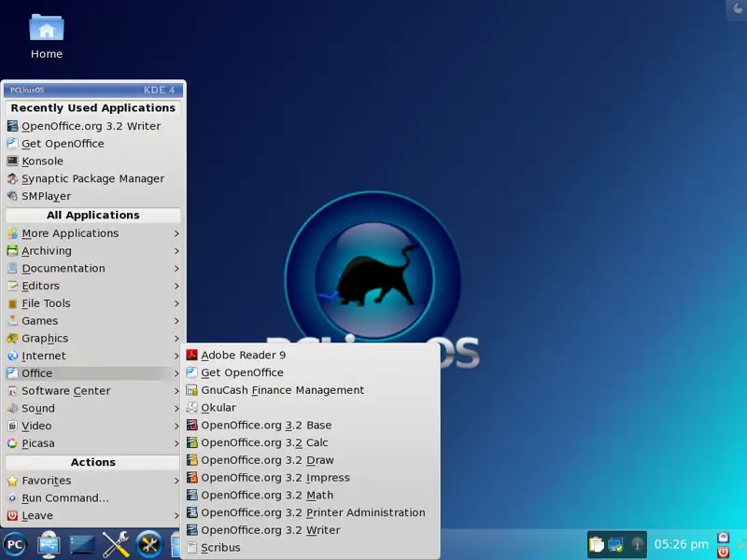747x560 pixels.
Task: Click the Synaptic Package Manager icon
Action: (12, 178)
